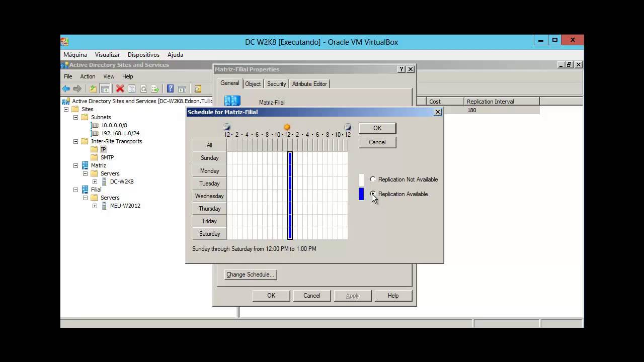This screenshot has width=644, height=362.
Task: Collapse the Matriz site node
Action: tap(76, 165)
